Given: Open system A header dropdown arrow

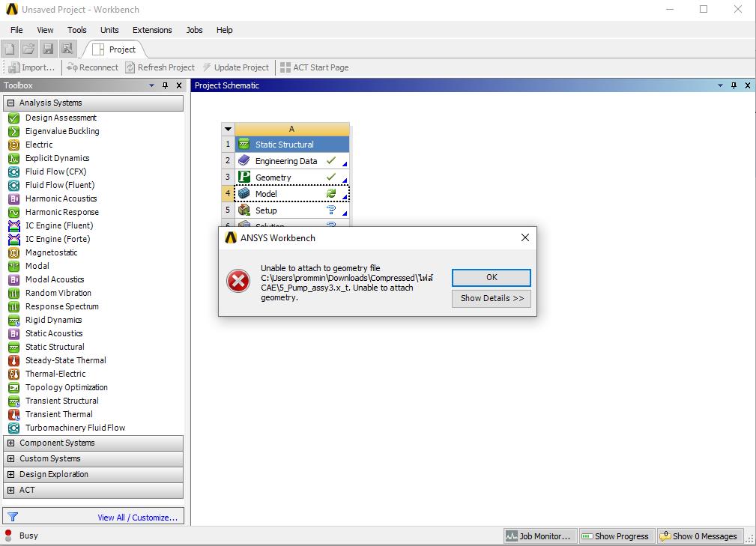Looking at the screenshot, I should [x=228, y=129].
